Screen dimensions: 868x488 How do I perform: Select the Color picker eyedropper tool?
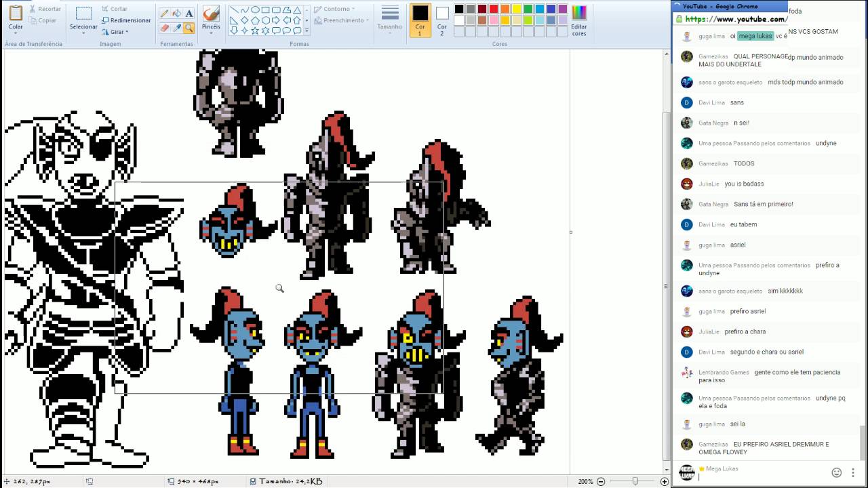tap(177, 28)
